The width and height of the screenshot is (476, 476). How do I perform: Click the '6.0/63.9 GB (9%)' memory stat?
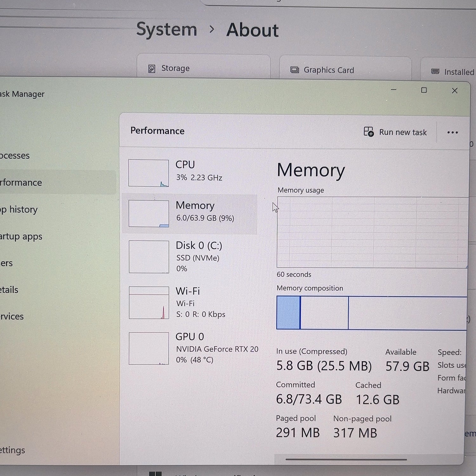(205, 218)
